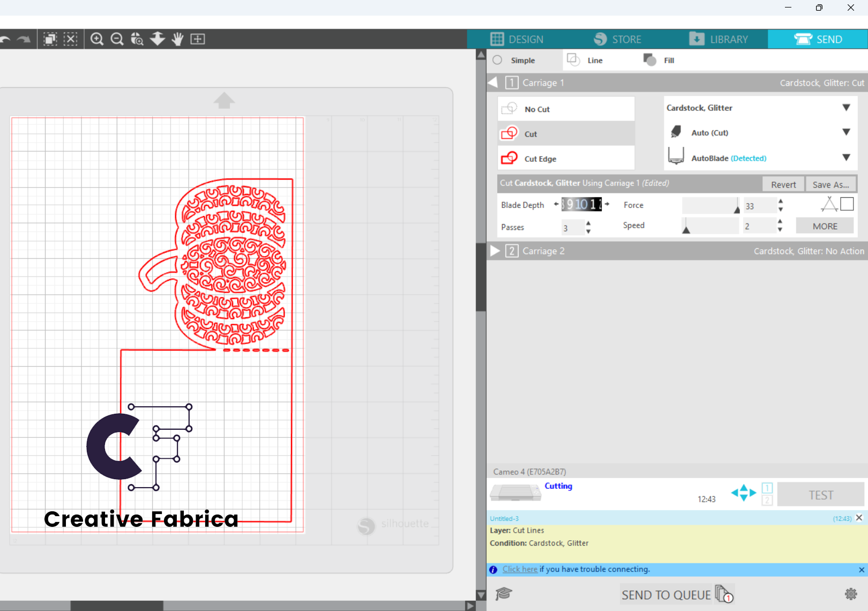Click the Force slider track
The image size is (868, 611).
pos(711,205)
